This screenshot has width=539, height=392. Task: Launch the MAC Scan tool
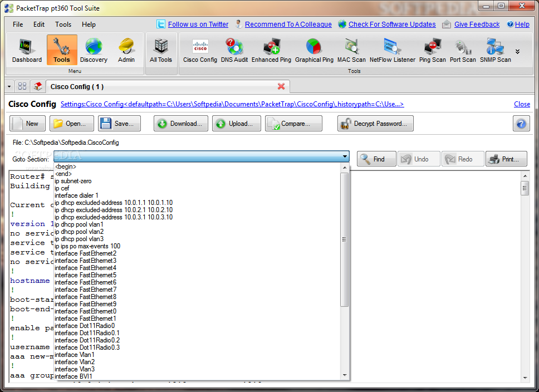click(351, 51)
